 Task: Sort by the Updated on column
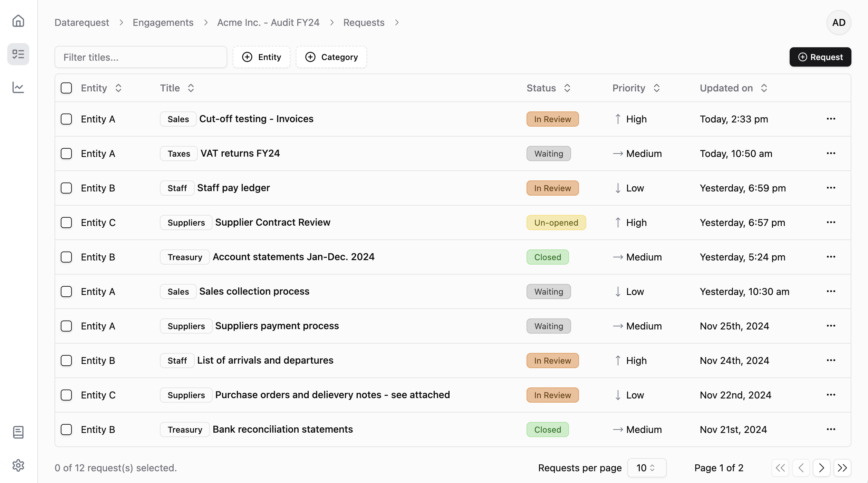pos(733,88)
